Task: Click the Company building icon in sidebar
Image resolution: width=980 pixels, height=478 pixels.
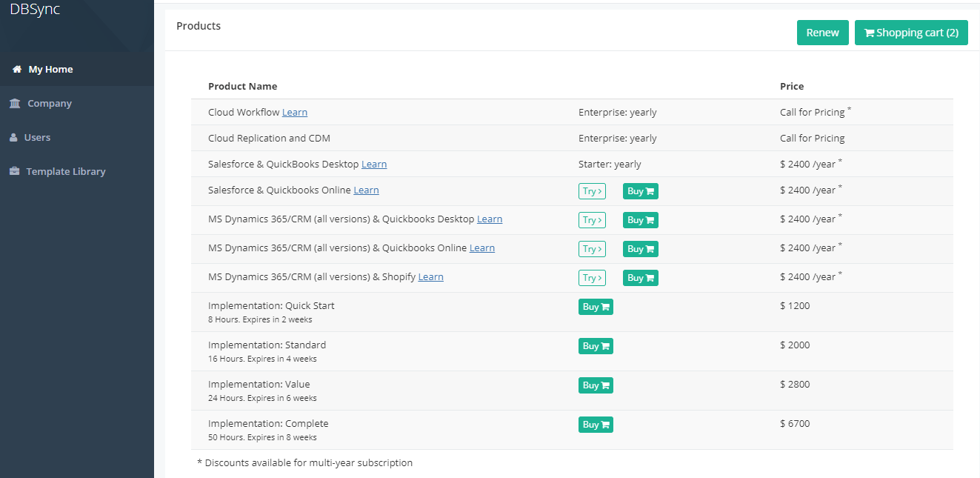Action: tap(15, 104)
